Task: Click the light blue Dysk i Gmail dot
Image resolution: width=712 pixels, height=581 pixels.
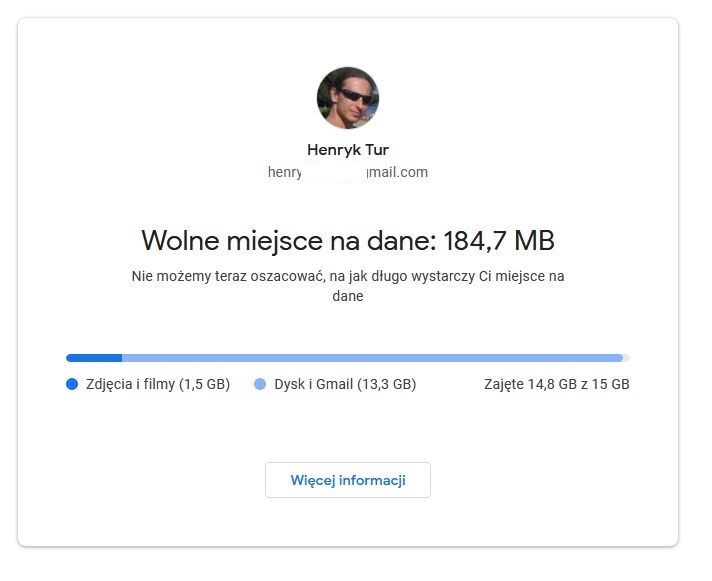Action: tap(260, 384)
